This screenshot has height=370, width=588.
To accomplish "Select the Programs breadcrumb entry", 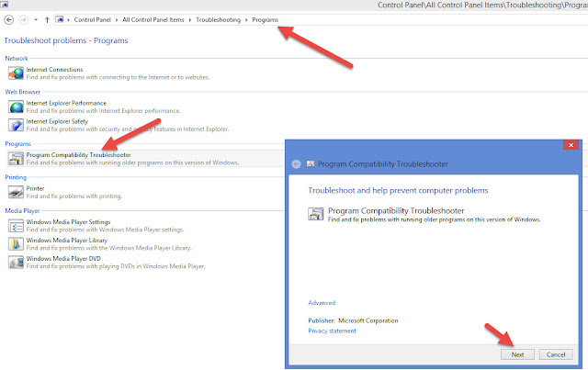I will (x=265, y=20).
